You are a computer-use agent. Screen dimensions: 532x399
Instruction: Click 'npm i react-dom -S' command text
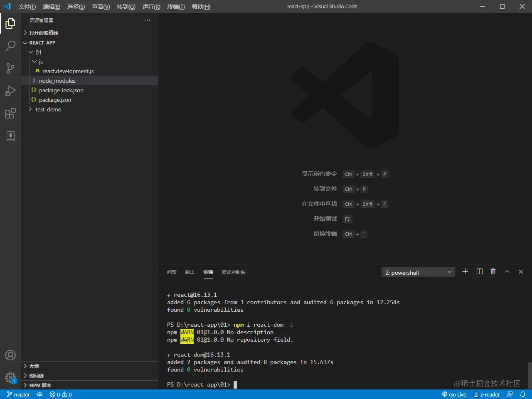pyautogui.click(x=264, y=325)
